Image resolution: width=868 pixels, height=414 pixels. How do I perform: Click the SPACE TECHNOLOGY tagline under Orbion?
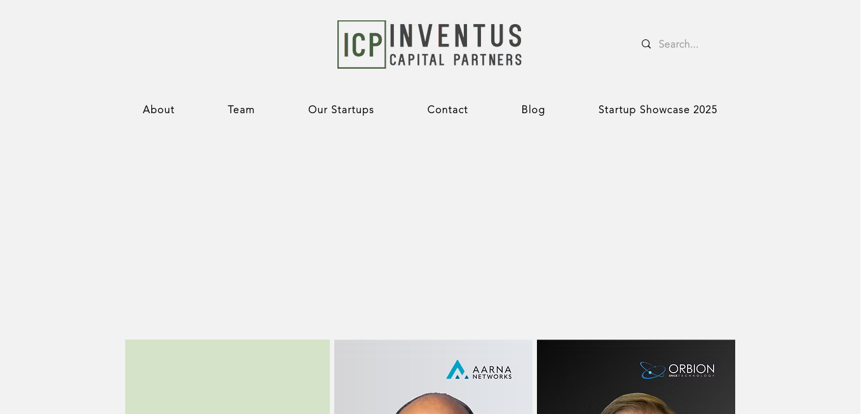[x=691, y=376]
